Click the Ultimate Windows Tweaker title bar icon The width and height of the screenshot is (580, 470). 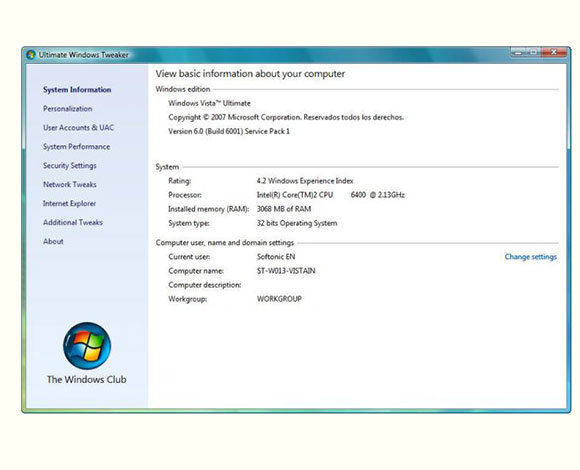pos(31,55)
